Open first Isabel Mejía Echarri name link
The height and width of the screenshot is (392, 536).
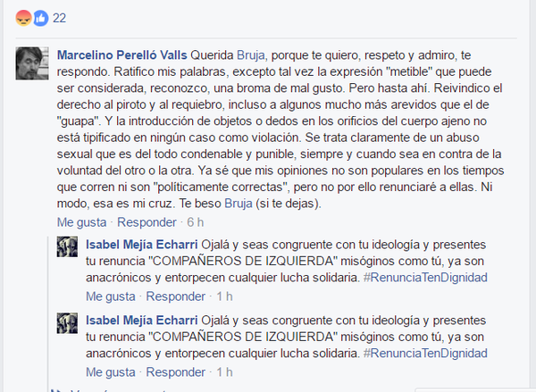[x=142, y=245]
